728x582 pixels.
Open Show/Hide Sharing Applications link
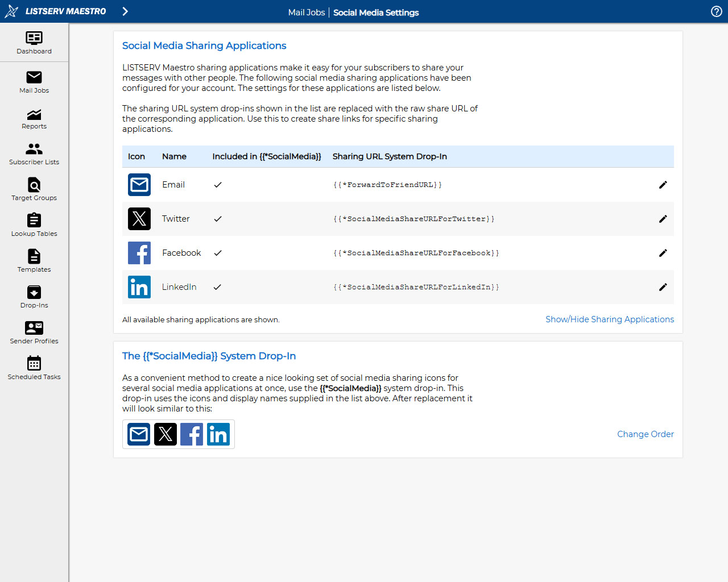click(610, 319)
